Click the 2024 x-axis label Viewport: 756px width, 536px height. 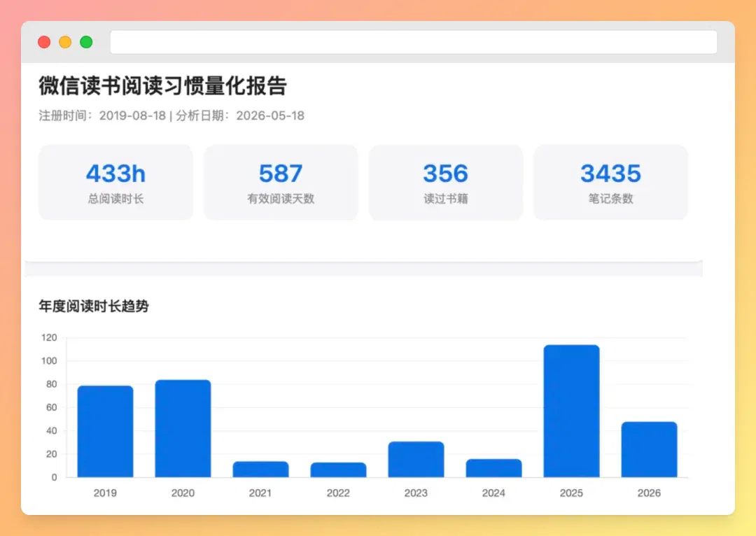[x=493, y=493]
